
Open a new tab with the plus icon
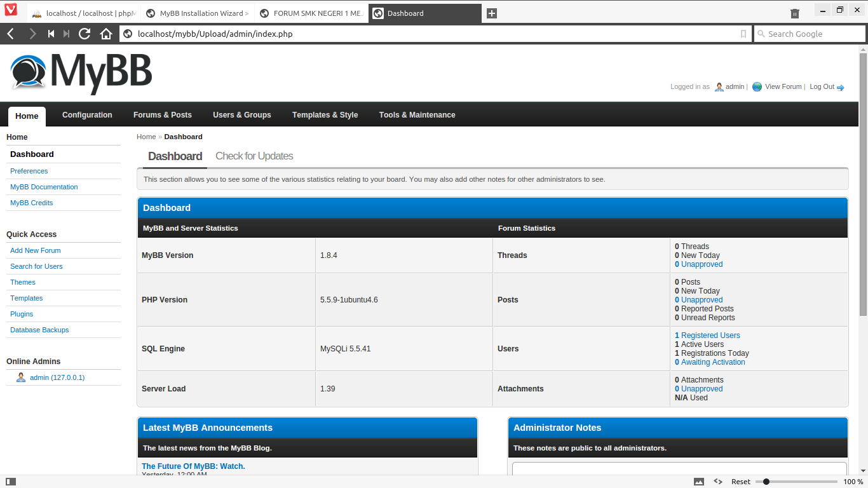[x=491, y=13]
